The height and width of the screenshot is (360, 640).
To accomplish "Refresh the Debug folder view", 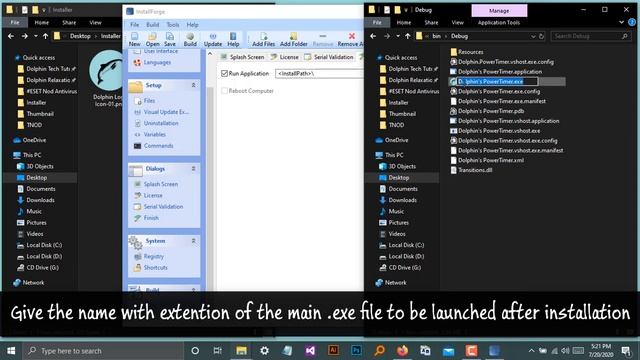I will [x=542, y=36].
